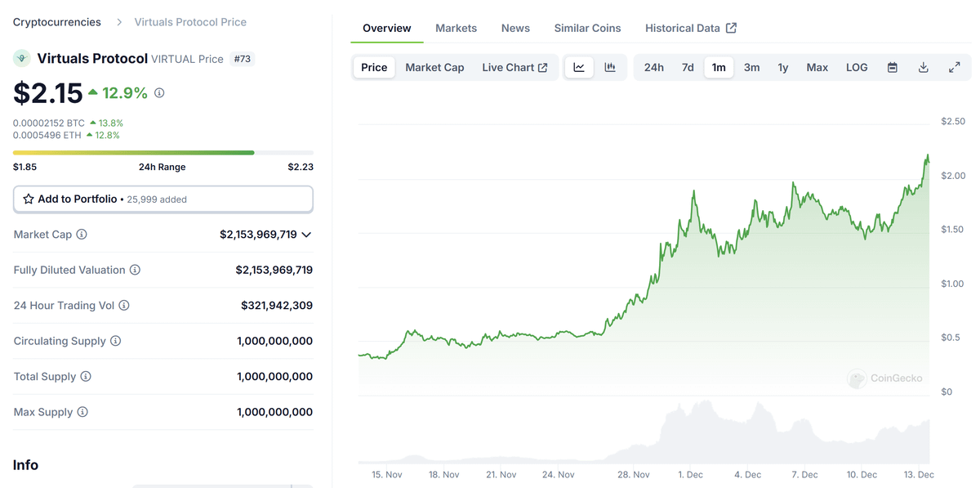The width and height of the screenshot is (980, 488).
Task: Switch chart view to Market Cap
Action: [x=434, y=67]
